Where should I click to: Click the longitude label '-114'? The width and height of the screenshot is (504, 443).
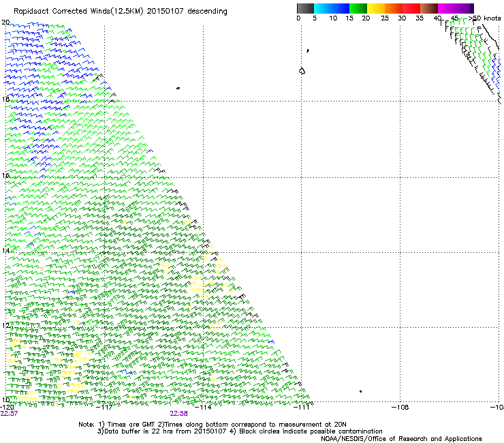(x=204, y=407)
